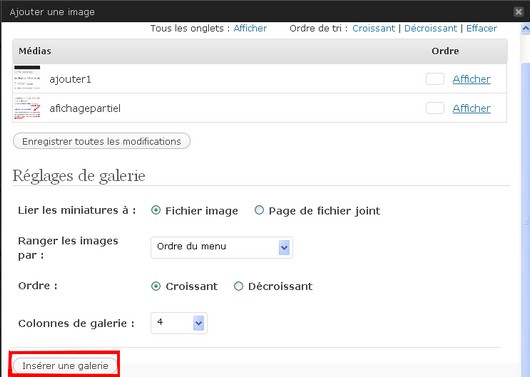Viewport: 530px width, 377px height.
Task: Click the ajouter1 media name
Action: tap(70, 79)
